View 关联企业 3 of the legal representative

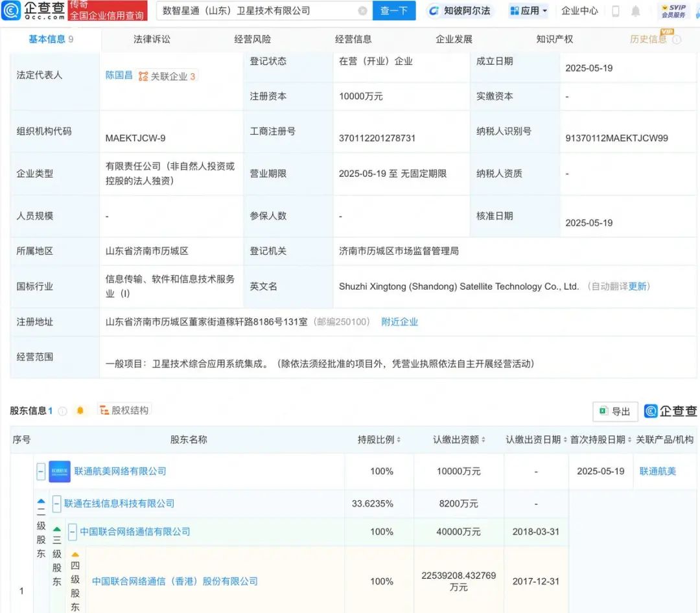[x=167, y=76]
